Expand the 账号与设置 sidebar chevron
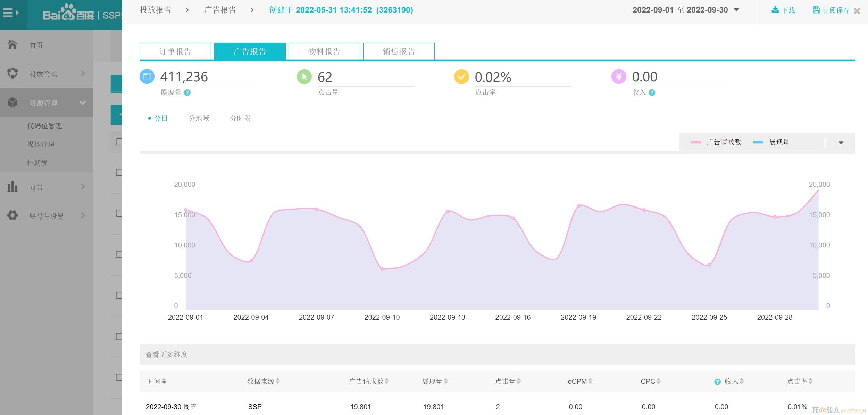868x415 pixels. [x=83, y=215]
